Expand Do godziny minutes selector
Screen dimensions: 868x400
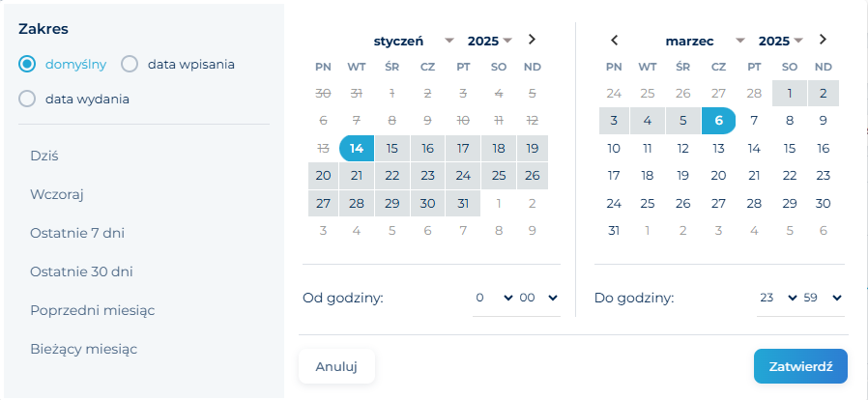(824, 298)
